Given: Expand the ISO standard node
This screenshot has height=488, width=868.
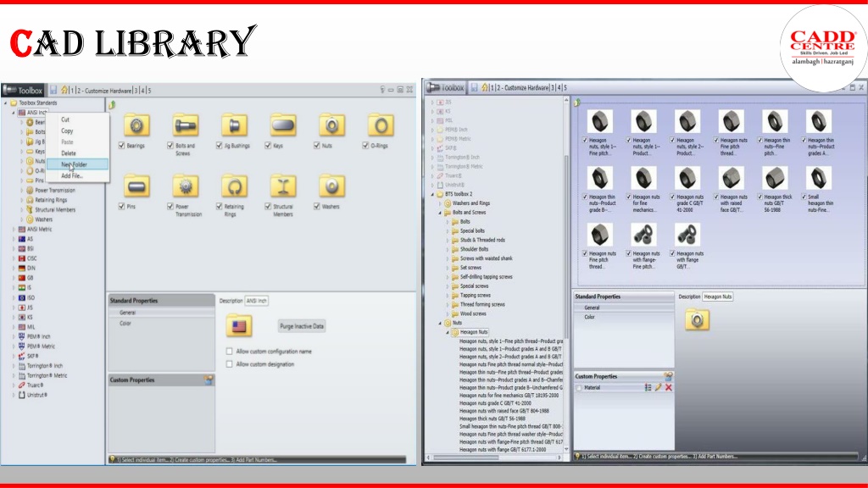Looking at the screenshot, I should click(x=14, y=297).
